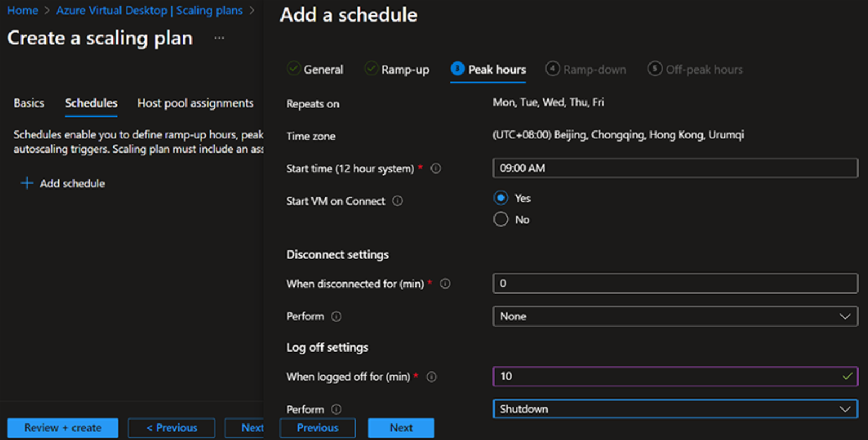Click info icon next to Log off Perform label
This screenshot has width=868, height=440.
coord(336,410)
